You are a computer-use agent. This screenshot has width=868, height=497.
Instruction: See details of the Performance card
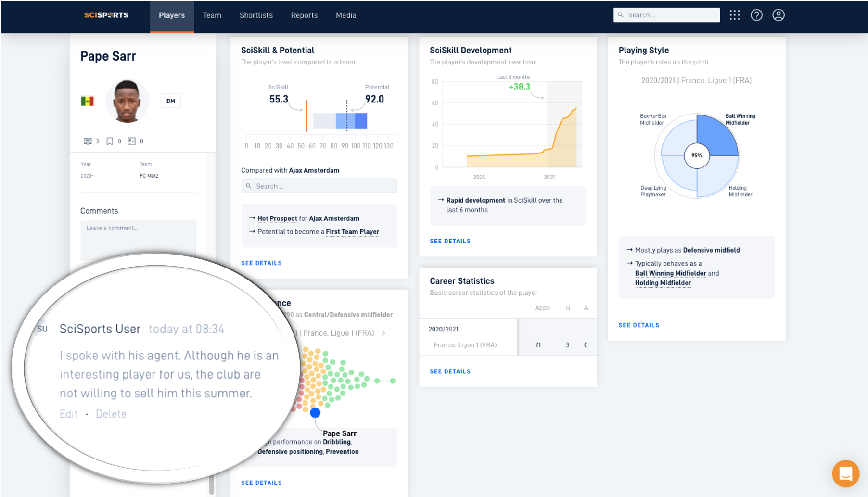click(x=261, y=483)
